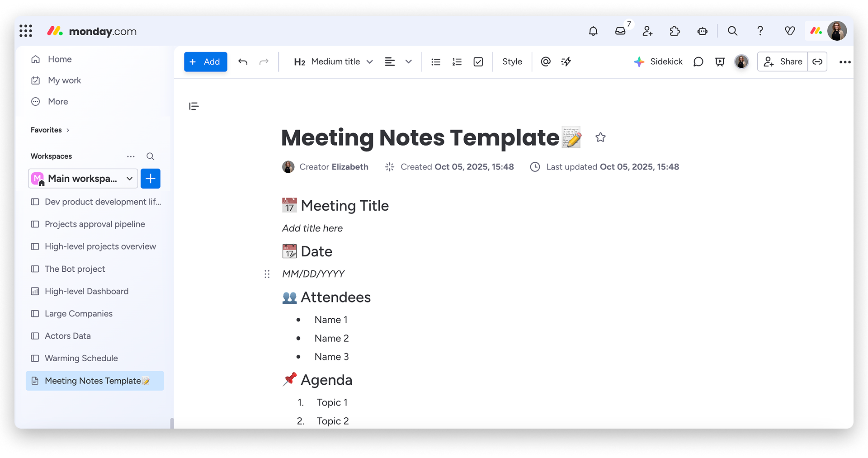The image size is (868, 458).
Task: Click the Share button
Action: (x=783, y=62)
